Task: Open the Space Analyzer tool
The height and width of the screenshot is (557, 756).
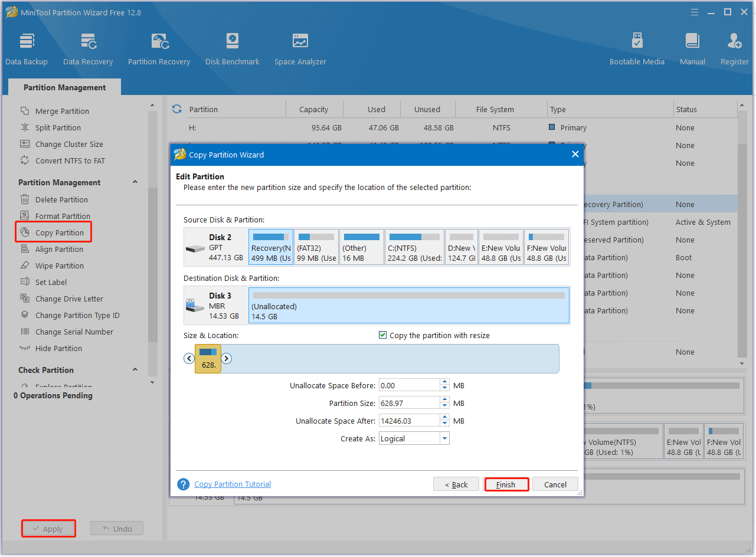Action: tap(300, 49)
